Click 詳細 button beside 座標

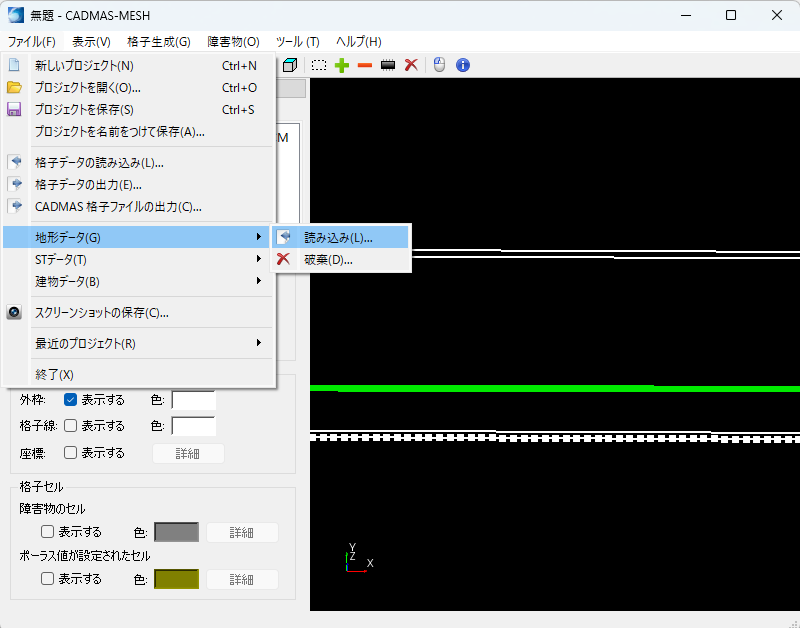tap(188, 453)
